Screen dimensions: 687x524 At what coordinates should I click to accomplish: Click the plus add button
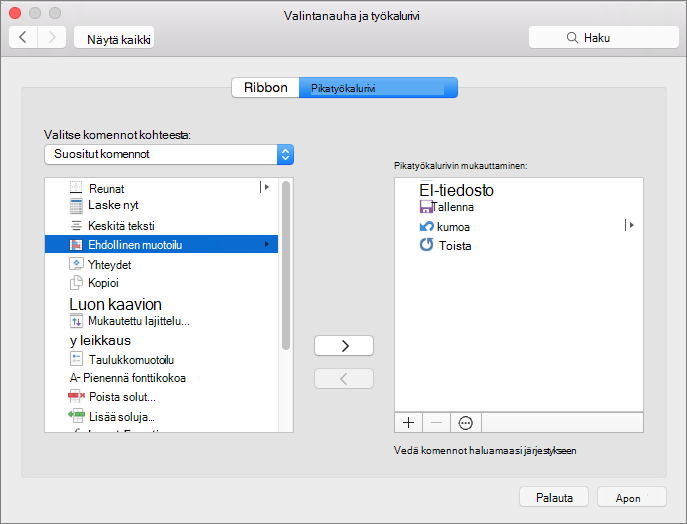coord(408,423)
